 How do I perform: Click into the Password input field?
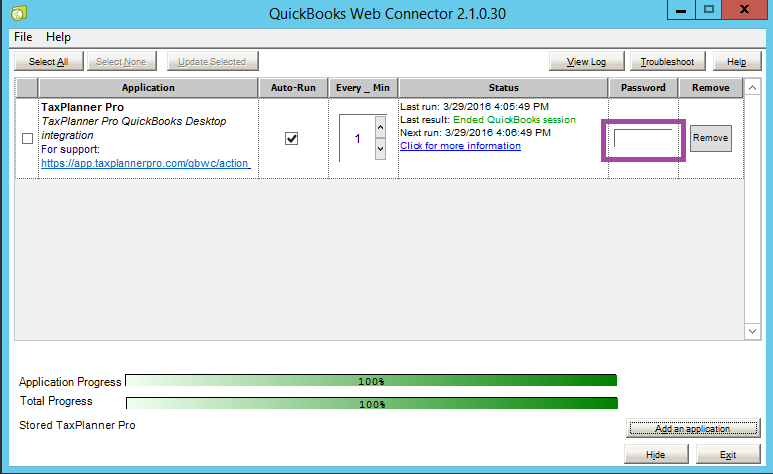pyautogui.click(x=643, y=138)
